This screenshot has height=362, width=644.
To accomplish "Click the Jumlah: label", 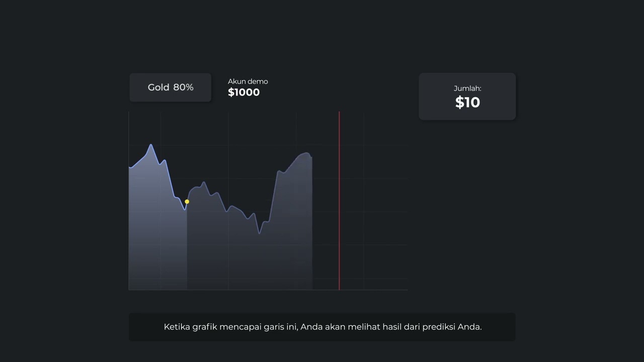I will coord(467,88).
